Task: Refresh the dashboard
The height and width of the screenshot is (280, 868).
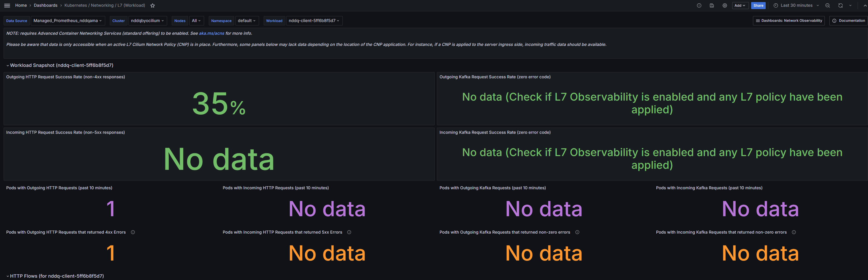Action: (x=840, y=5)
